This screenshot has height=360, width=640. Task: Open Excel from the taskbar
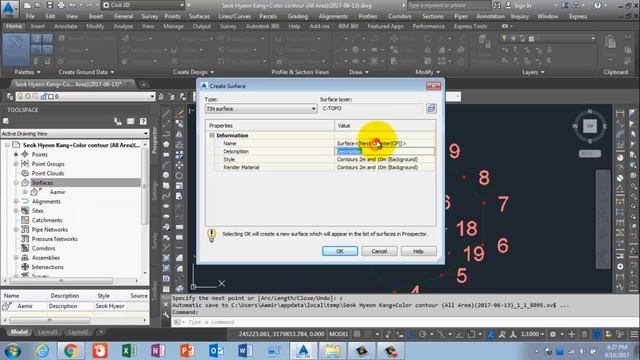click(129, 351)
